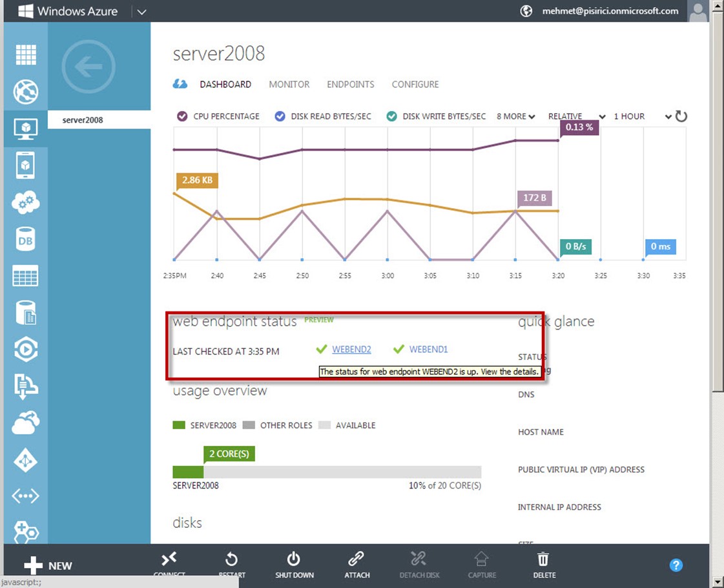Click the account email in the header
The width and height of the screenshot is (724, 588).
click(610, 11)
